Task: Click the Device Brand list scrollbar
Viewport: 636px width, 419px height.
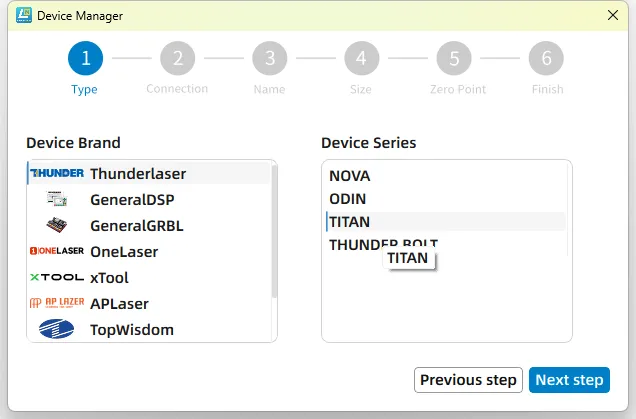Action: pyautogui.click(x=274, y=230)
